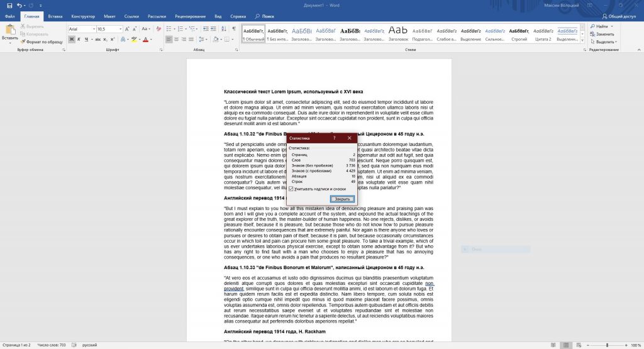The image size is (644, 349).
Task: Switch to the Ссылки tab
Action: (131, 16)
